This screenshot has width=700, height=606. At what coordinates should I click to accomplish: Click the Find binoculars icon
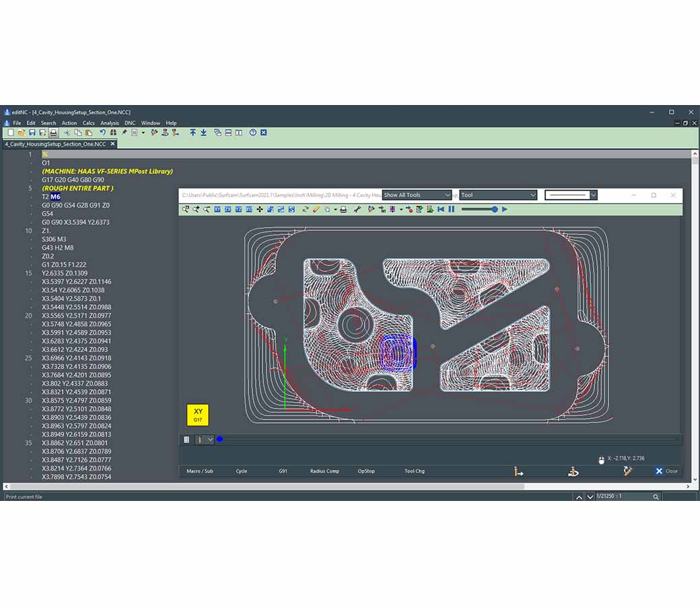pos(113,133)
